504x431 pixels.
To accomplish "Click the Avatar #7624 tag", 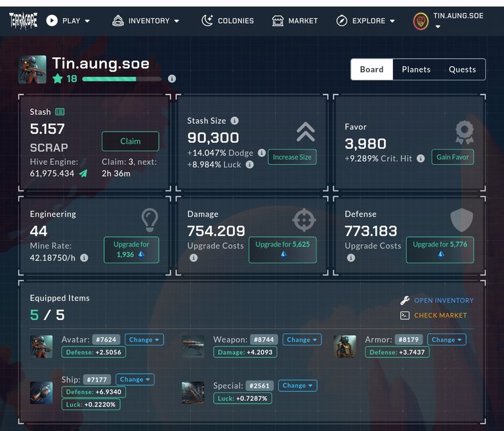I will tap(106, 340).
